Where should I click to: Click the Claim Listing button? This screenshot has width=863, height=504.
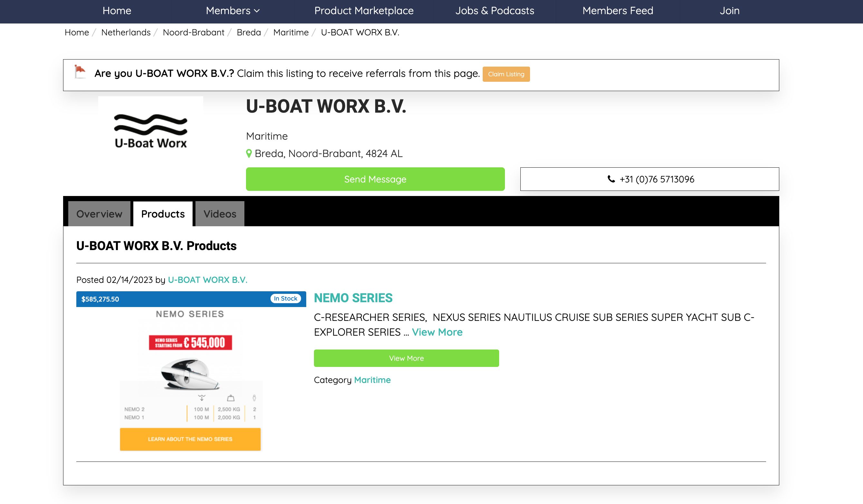coord(506,74)
